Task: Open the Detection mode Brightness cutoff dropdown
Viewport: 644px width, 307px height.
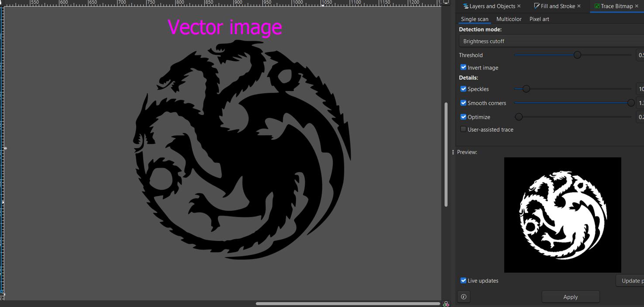Action: 551,41
